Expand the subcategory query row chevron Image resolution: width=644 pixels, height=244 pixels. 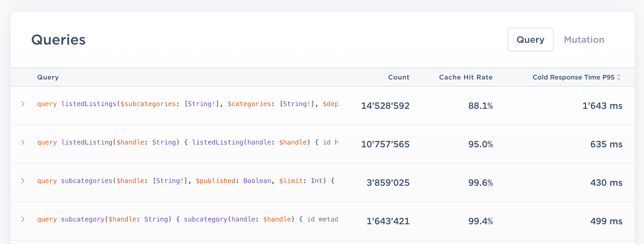click(23, 219)
